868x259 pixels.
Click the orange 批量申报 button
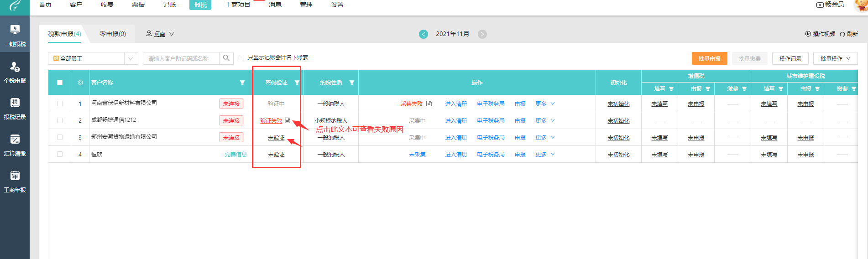[x=709, y=58]
